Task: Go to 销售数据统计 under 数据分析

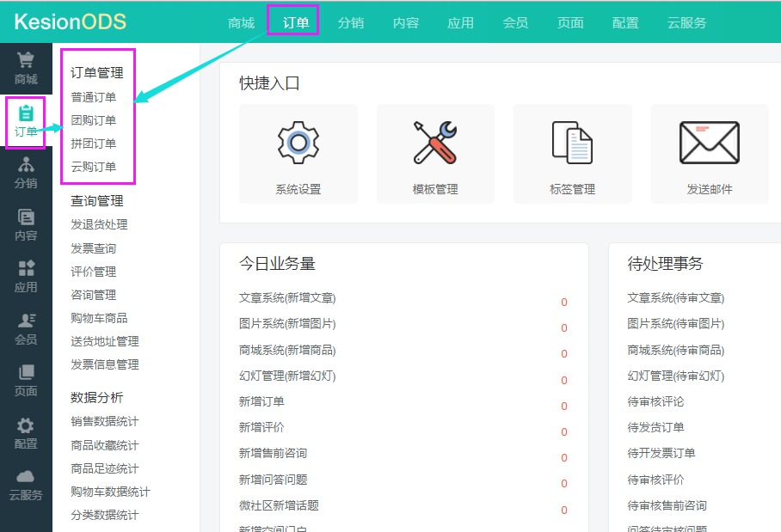Action: click(x=105, y=421)
